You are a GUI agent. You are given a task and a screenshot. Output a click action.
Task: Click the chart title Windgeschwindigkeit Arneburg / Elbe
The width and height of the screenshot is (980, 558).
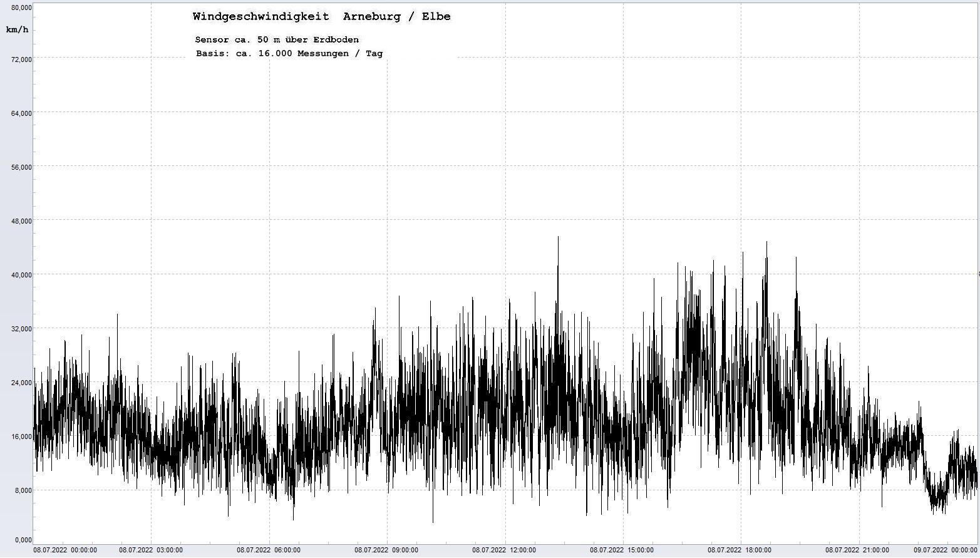[x=321, y=17]
